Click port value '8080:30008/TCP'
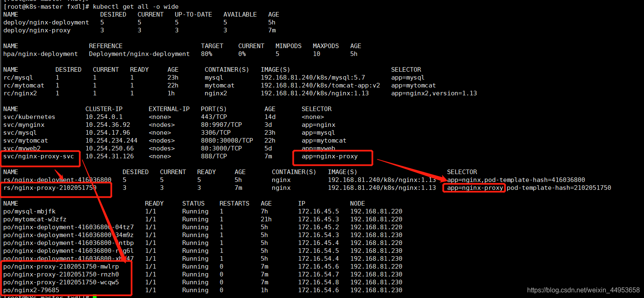This screenshot has height=298, width=644. [x=227, y=141]
